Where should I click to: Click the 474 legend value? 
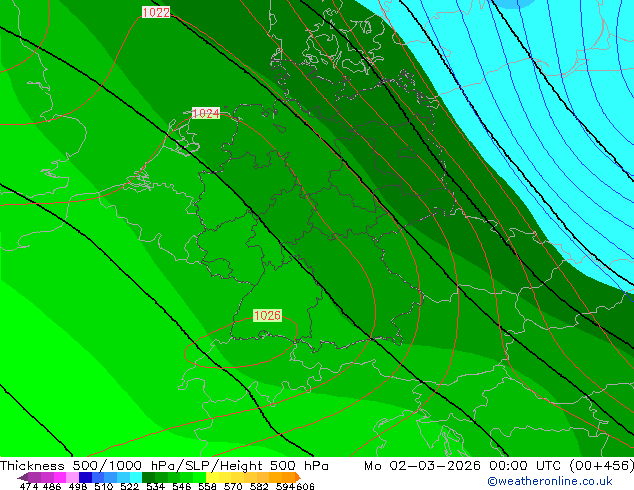pos(29,486)
